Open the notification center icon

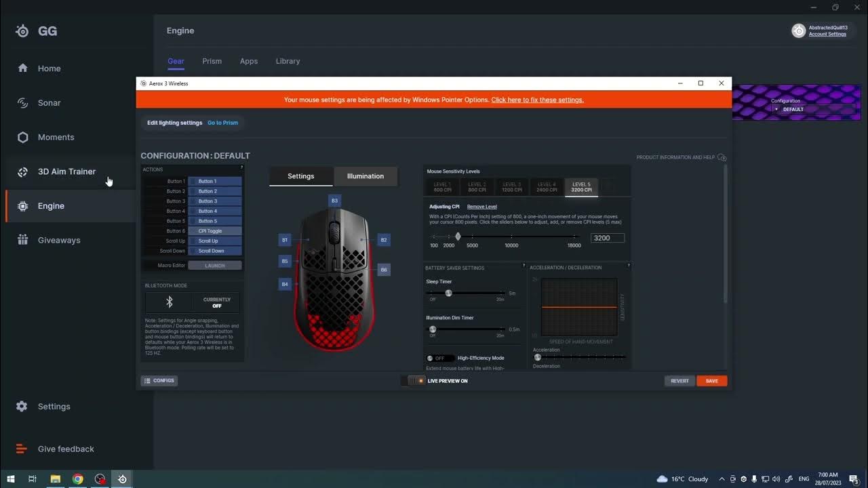(854, 479)
